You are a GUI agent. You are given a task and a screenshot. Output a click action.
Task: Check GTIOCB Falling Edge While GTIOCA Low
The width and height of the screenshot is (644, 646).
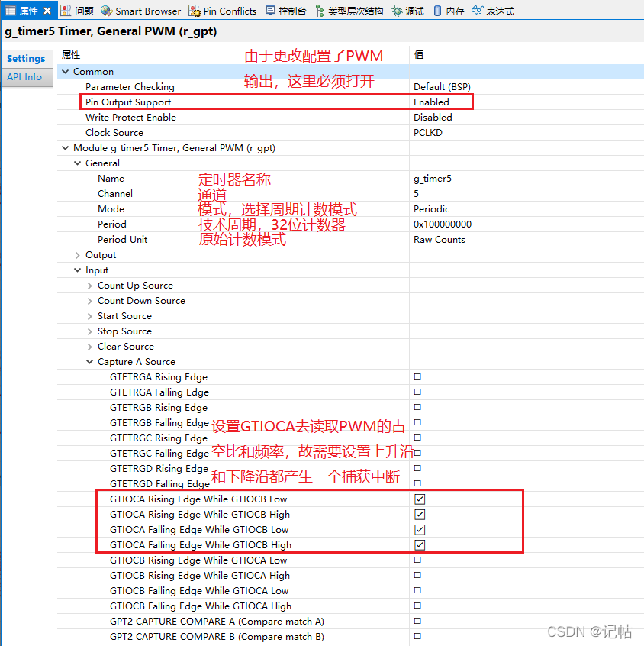[417, 590]
